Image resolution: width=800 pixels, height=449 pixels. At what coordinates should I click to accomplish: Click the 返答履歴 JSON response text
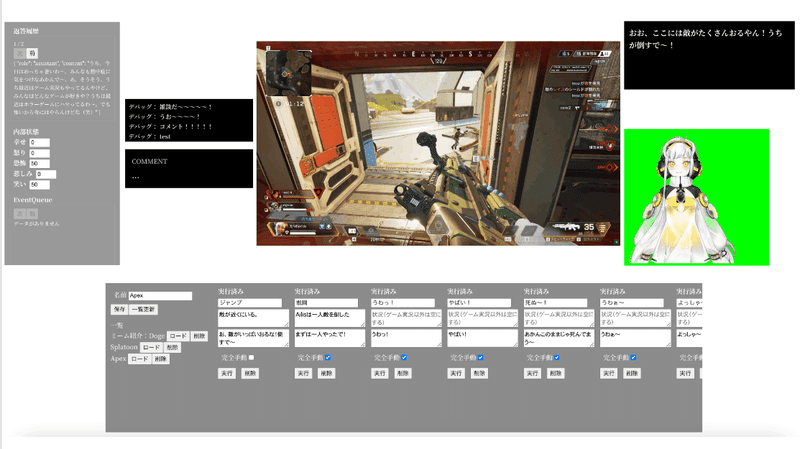[x=62, y=88]
